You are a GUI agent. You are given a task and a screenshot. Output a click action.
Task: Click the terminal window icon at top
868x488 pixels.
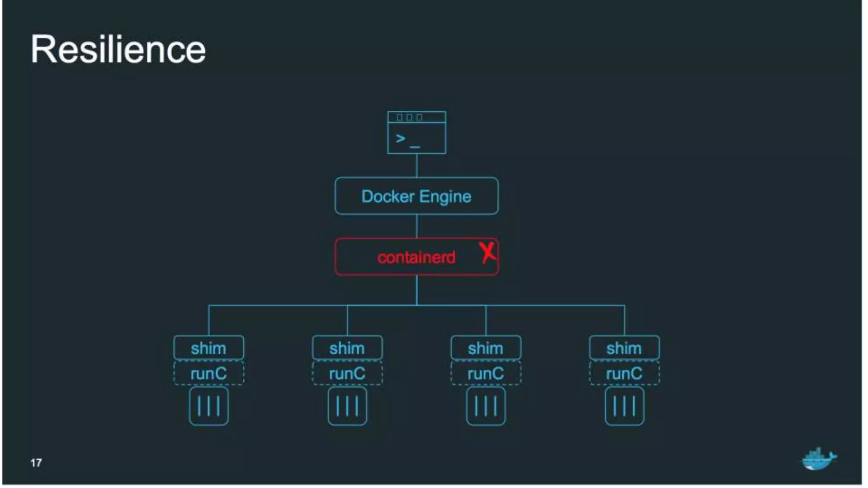417,132
